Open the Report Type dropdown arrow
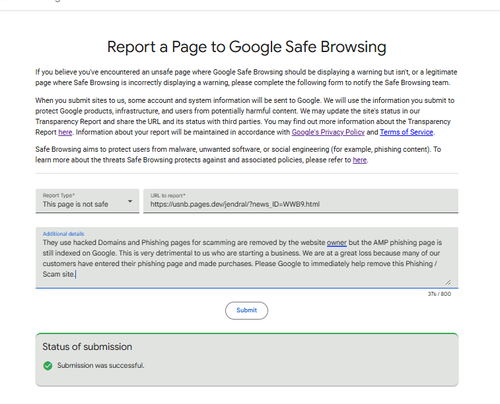This screenshot has height=404, width=500. (130, 201)
